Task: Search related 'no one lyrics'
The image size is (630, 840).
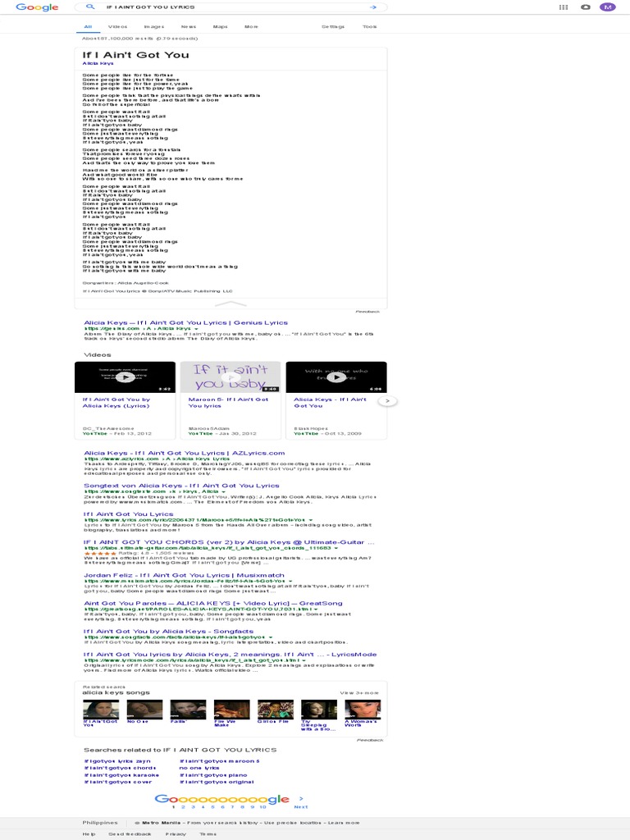Action: [x=199, y=768]
